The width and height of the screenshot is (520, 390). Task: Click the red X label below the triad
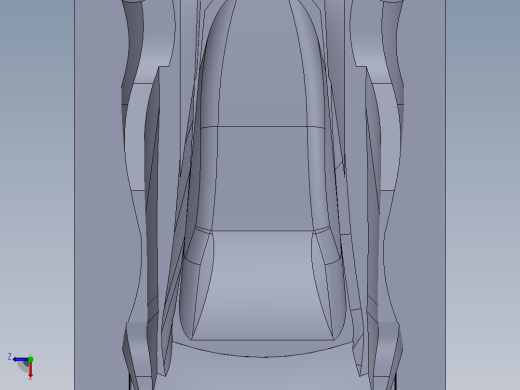(x=30, y=379)
